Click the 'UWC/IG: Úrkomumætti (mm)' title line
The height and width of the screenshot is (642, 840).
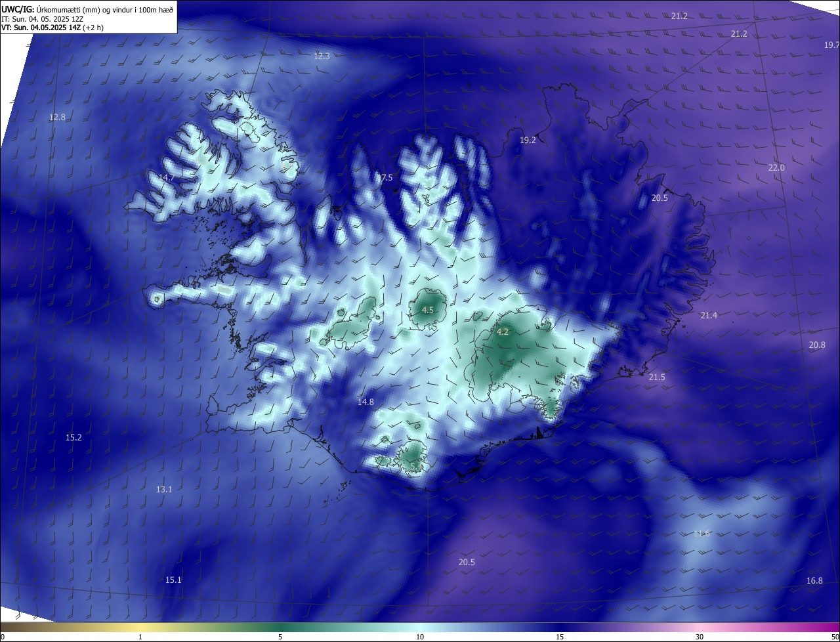point(87,9)
